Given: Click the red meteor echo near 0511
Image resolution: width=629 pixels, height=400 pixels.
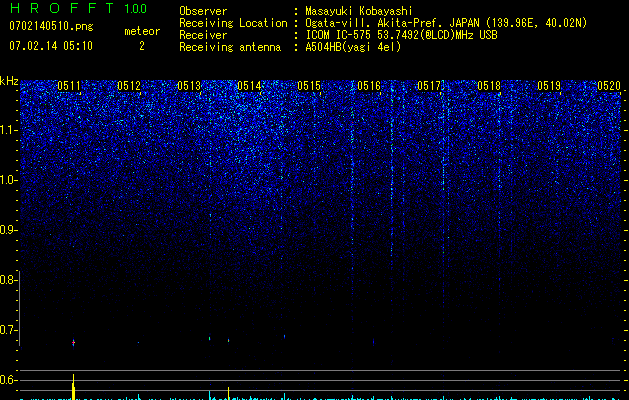Looking at the screenshot, I should tap(73, 343).
